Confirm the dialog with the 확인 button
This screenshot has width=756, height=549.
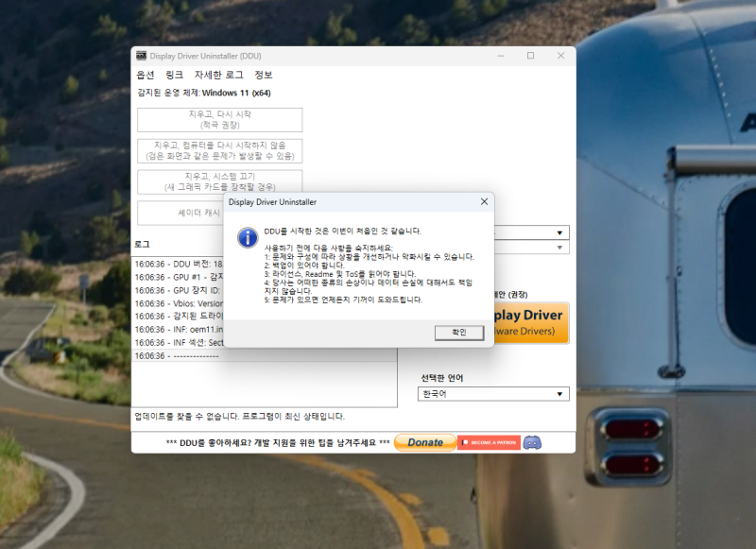(x=459, y=333)
